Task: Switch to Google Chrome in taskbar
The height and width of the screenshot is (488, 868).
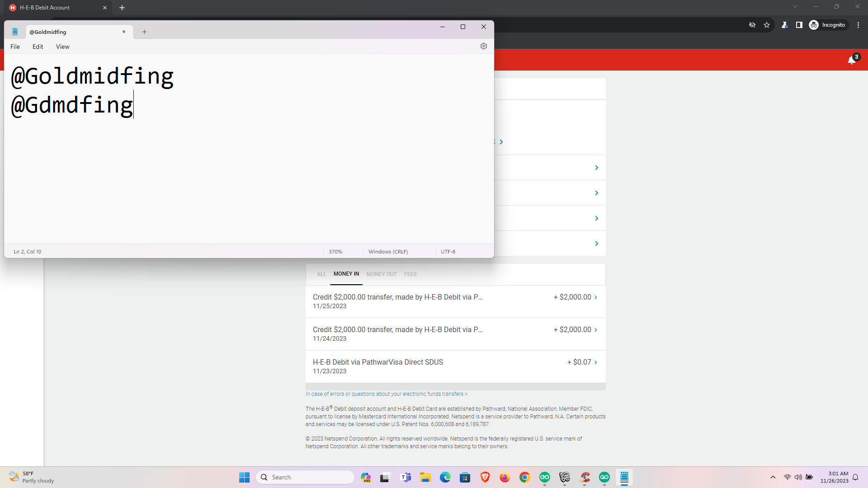Action: click(525, 477)
